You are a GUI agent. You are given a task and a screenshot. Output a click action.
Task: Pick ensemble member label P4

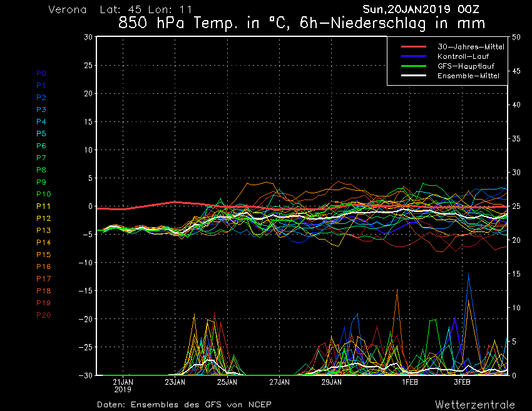click(41, 121)
